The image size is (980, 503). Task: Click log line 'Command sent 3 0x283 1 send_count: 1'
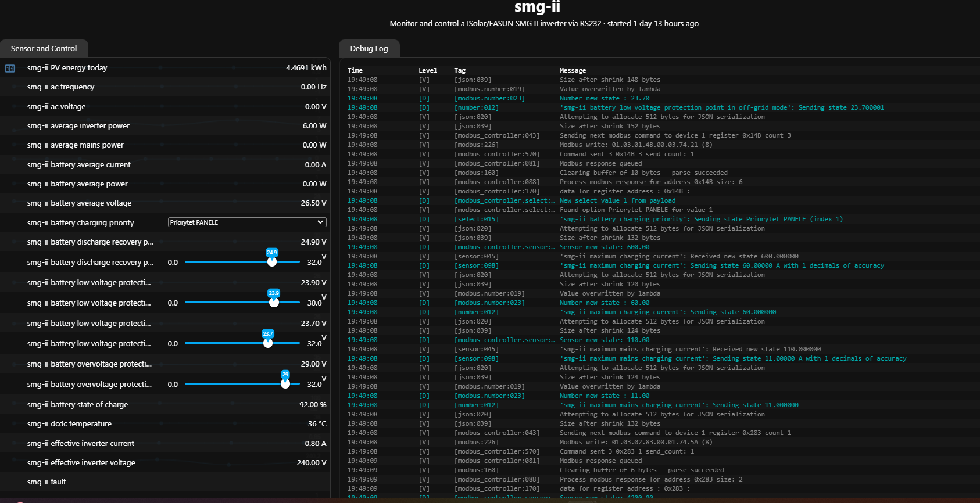coord(627,452)
